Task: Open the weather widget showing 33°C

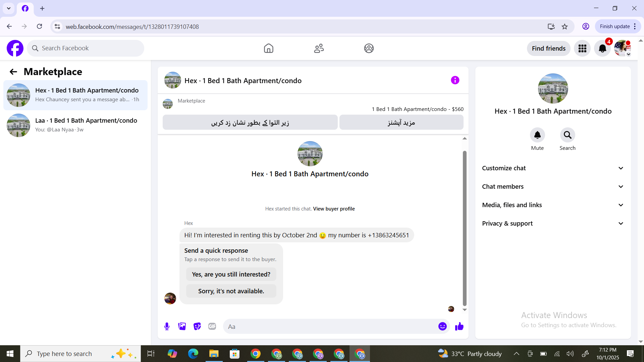Action: tap(470, 354)
